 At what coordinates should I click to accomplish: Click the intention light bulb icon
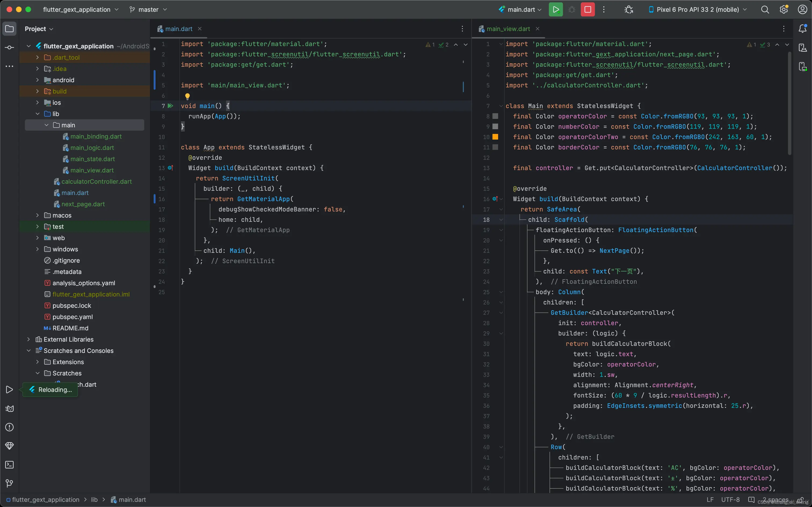pyautogui.click(x=187, y=96)
